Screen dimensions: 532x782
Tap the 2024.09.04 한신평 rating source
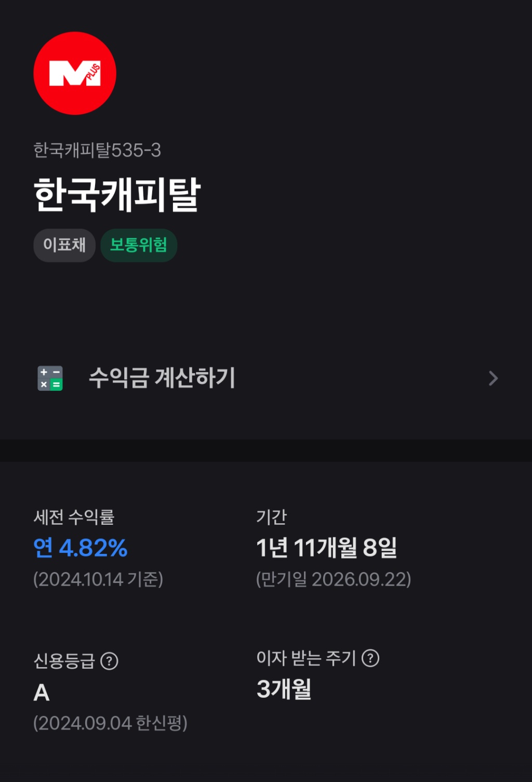click(110, 723)
